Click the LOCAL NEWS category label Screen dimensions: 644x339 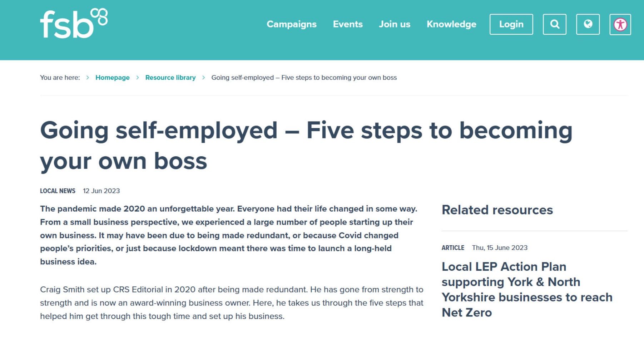click(58, 191)
